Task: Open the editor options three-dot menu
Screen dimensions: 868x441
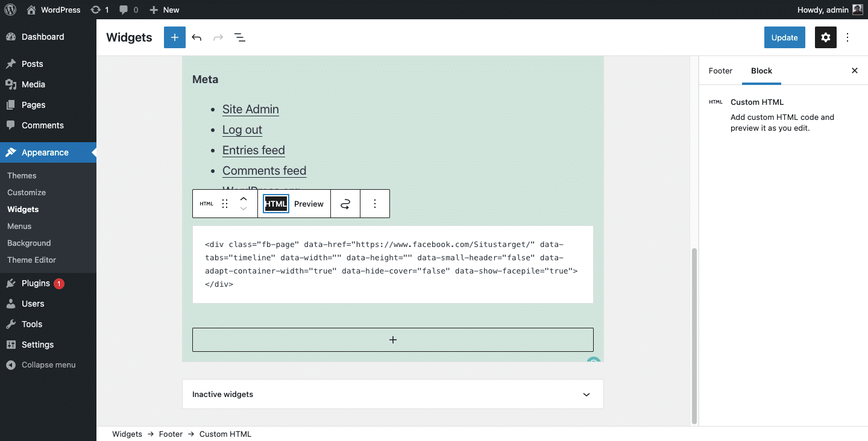Action: pos(848,37)
